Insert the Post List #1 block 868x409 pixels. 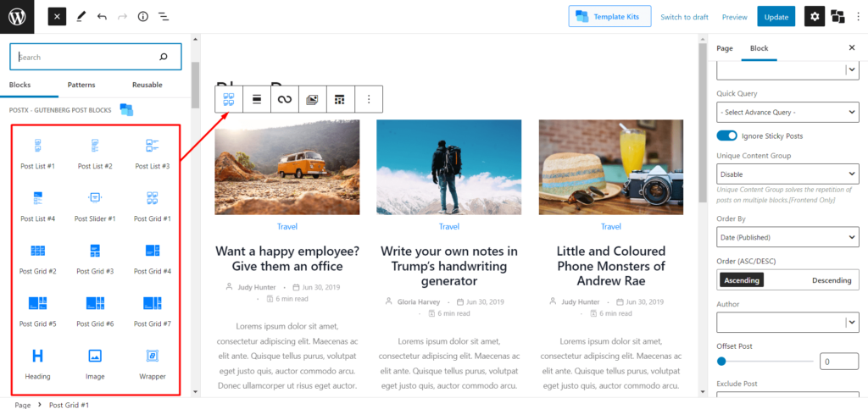[x=37, y=153]
